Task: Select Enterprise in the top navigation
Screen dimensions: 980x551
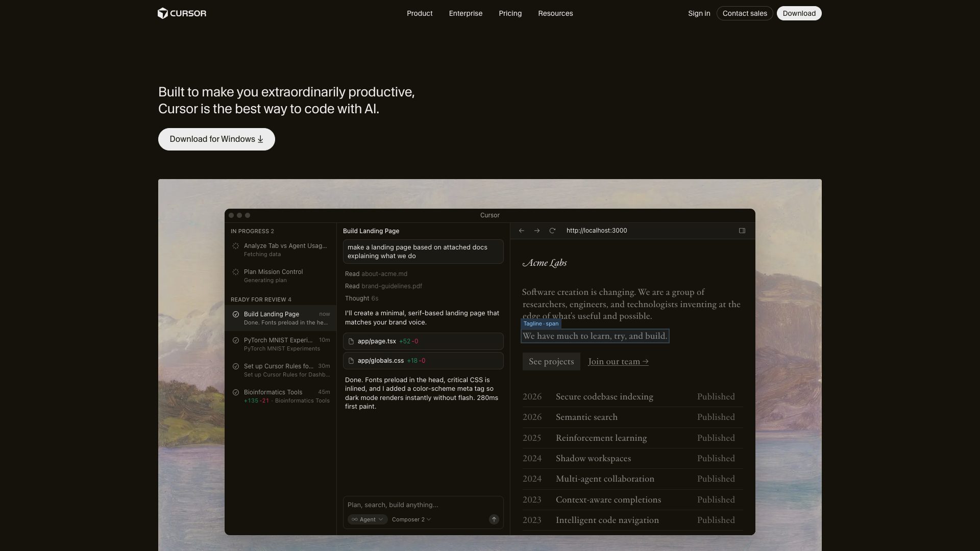Action: pyautogui.click(x=465, y=13)
